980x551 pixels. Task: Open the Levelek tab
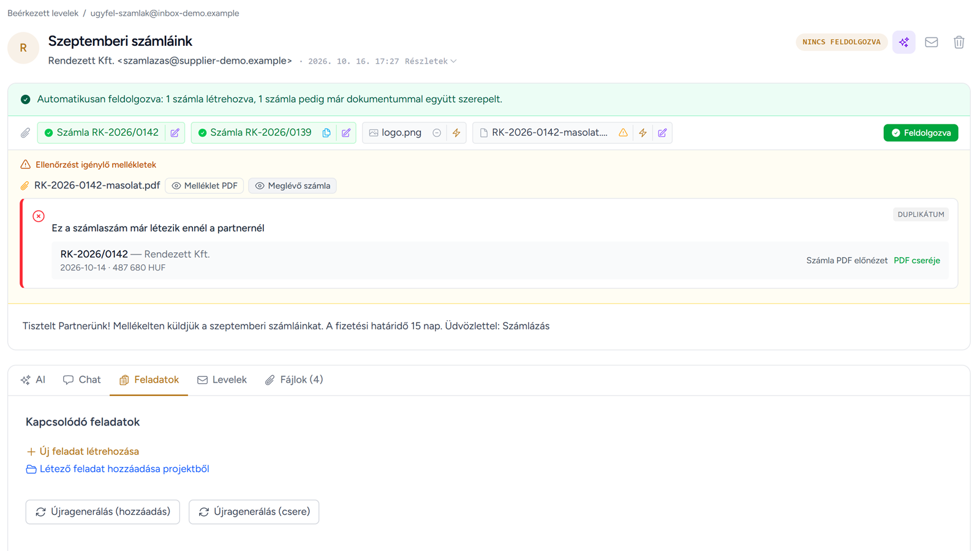(222, 380)
